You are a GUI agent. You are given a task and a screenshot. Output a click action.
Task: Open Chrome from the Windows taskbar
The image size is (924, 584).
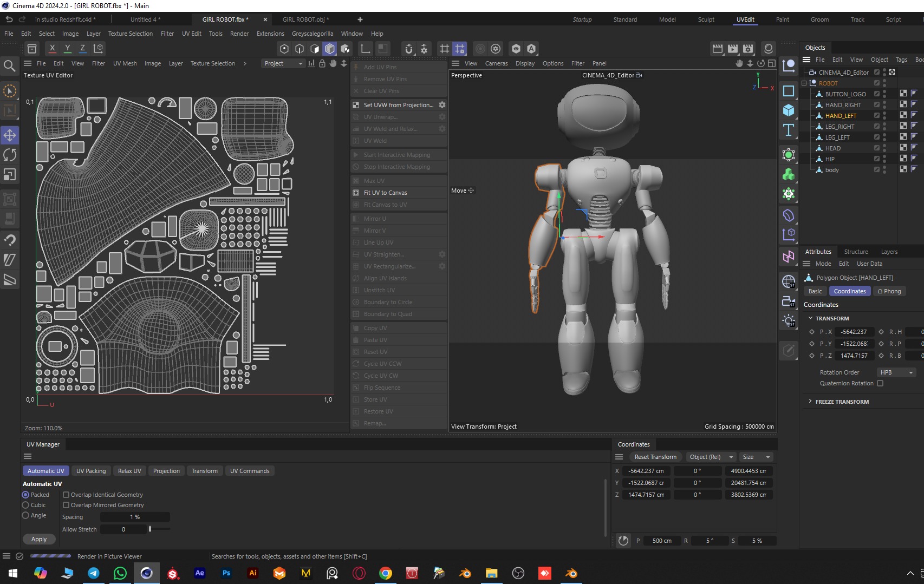(x=386, y=573)
